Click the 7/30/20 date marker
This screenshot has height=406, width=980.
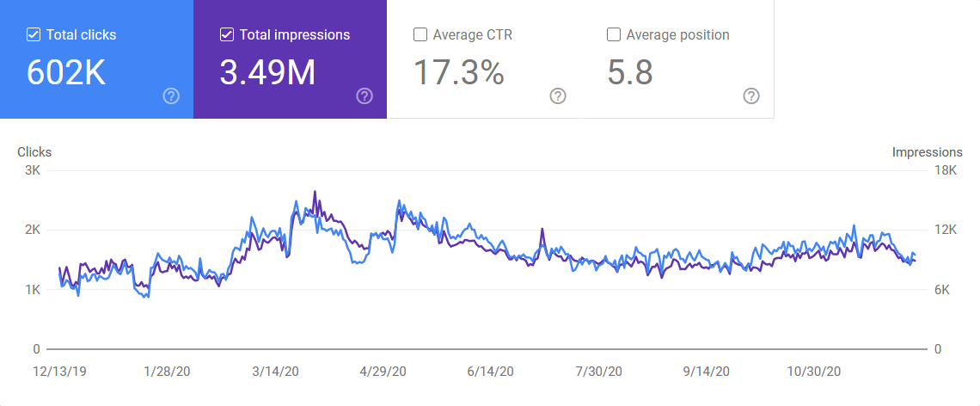point(598,372)
